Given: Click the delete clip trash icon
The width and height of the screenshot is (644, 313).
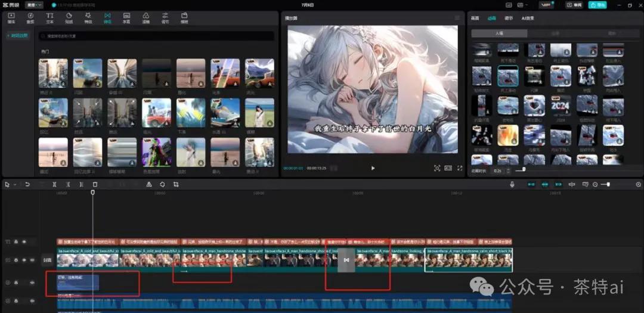Looking at the screenshot, I should (x=95, y=185).
